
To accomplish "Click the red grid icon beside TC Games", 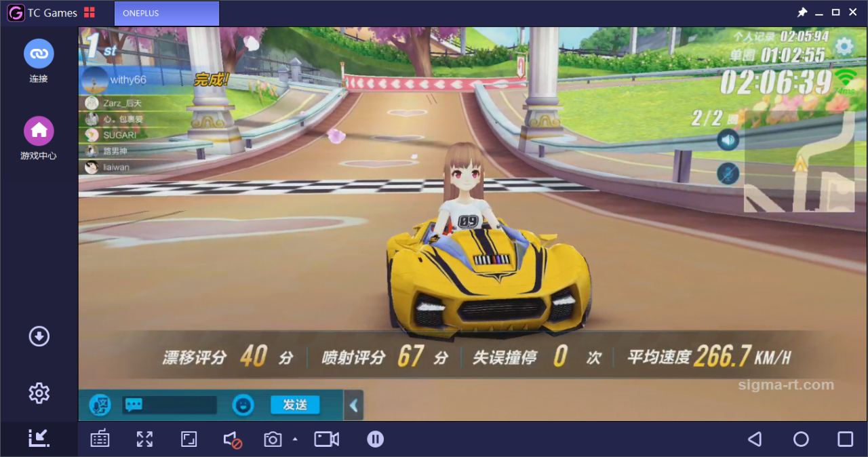I will (x=90, y=13).
